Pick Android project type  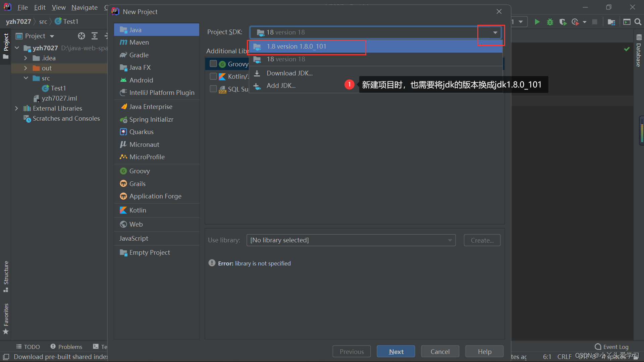pyautogui.click(x=157, y=80)
